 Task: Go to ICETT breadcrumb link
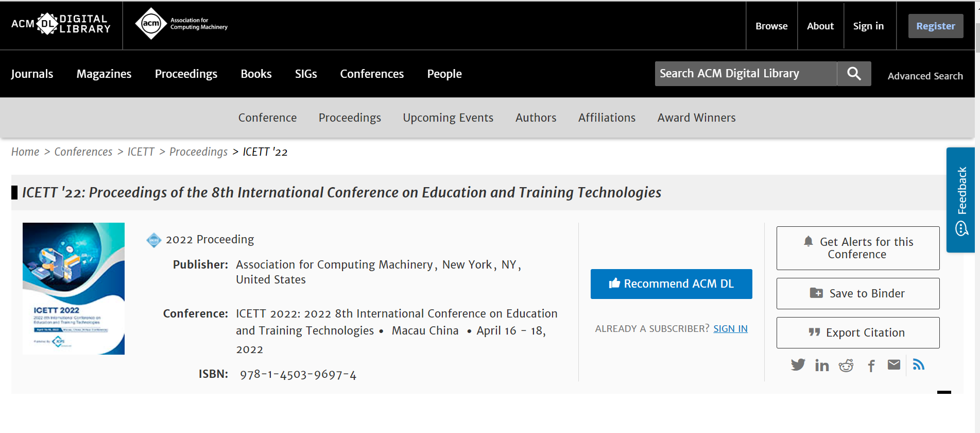point(141,152)
